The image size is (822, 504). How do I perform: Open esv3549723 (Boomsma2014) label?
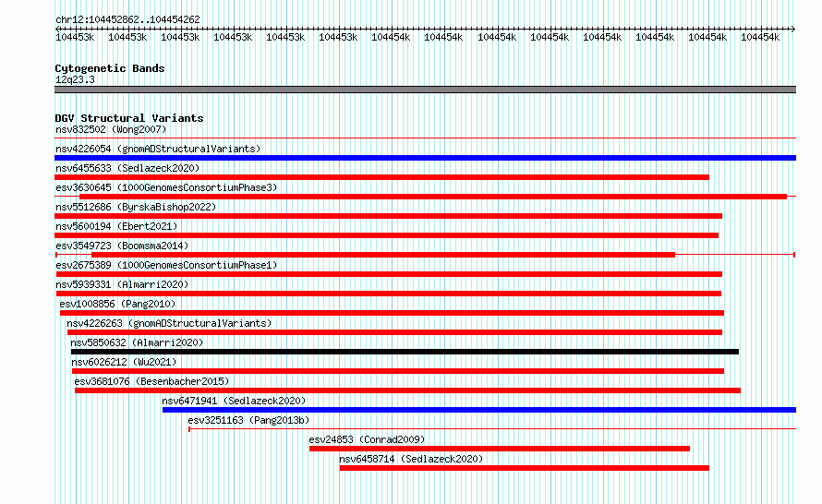coord(122,246)
